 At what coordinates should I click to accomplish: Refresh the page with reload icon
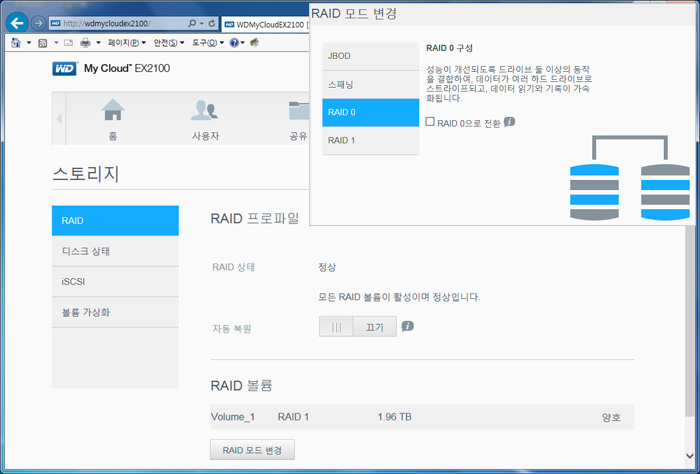tap(212, 23)
